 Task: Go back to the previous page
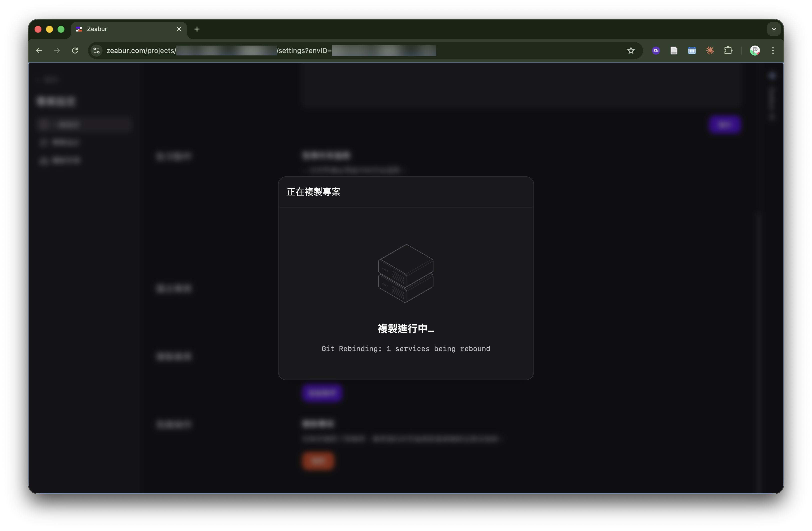[x=39, y=51]
